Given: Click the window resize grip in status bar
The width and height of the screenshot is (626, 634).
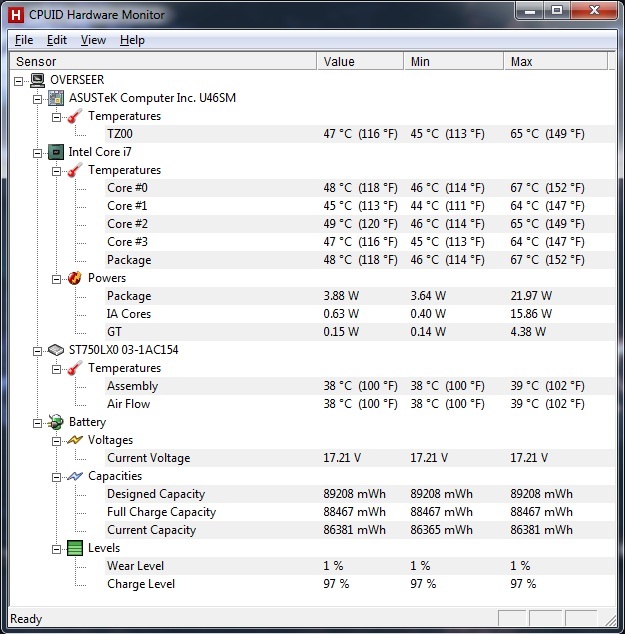Looking at the screenshot, I should 609,619.
